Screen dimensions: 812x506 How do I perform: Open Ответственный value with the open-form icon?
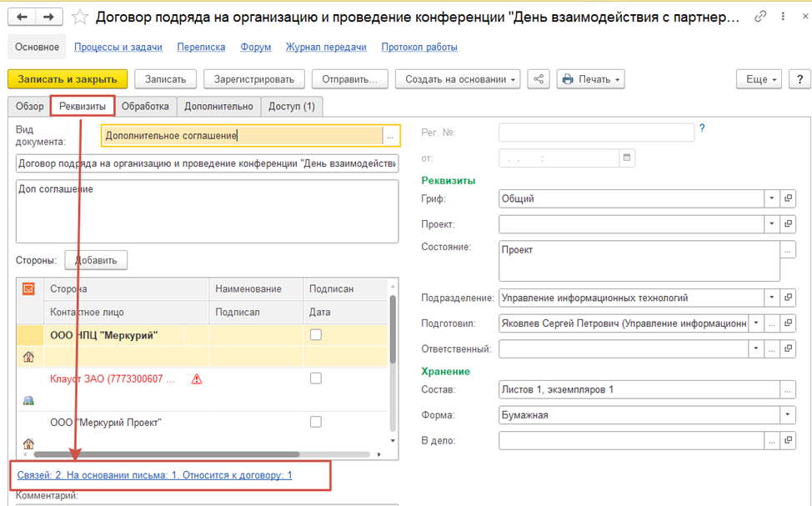pyautogui.click(x=788, y=348)
